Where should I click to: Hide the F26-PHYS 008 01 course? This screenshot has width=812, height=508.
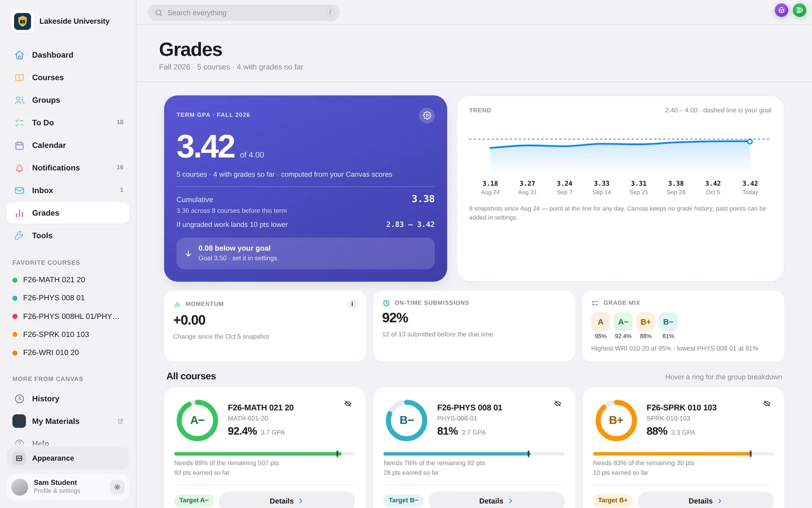[558, 404]
